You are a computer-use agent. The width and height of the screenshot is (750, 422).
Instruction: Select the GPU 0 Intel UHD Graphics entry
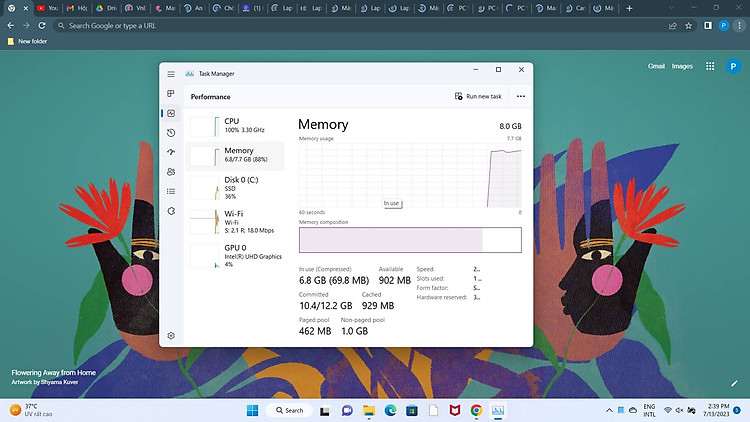pyautogui.click(x=235, y=255)
